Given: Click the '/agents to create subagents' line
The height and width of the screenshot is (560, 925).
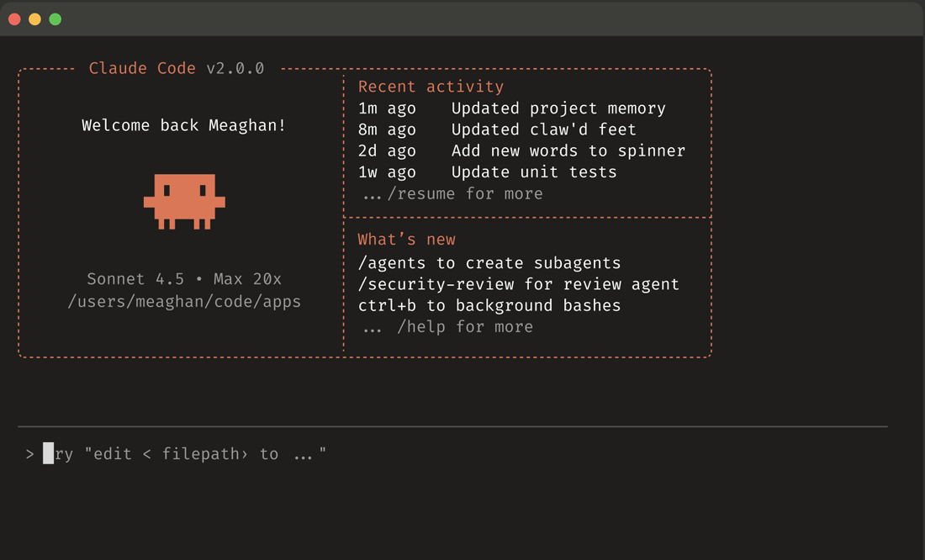Looking at the screenshot, I should (489, 263).
